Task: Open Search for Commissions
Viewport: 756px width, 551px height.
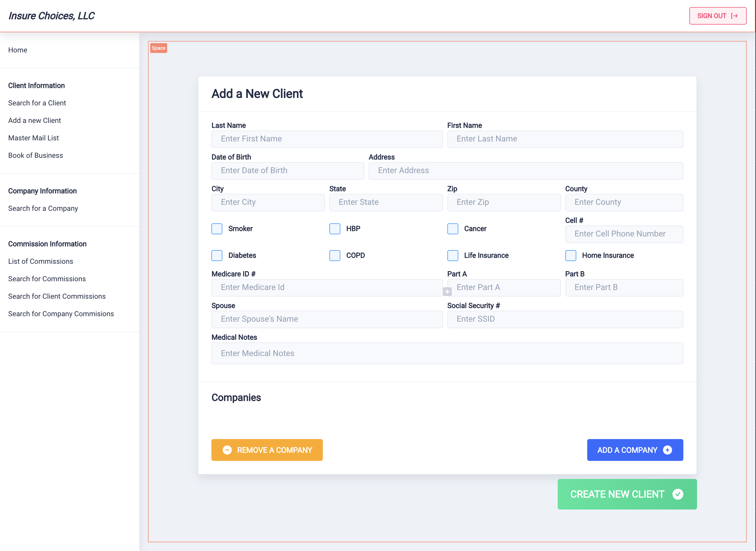Action: click(47, 279)
